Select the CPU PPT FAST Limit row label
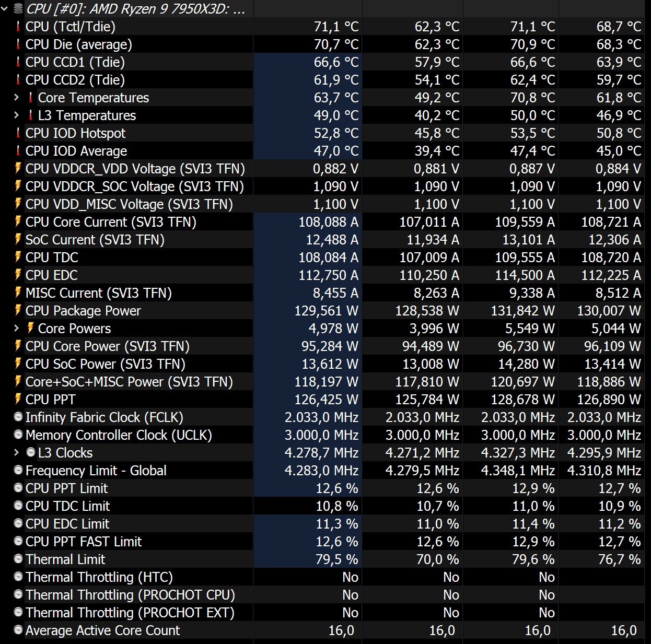Image resolution: width=651 pixels, height=644 pixels. pos(84,542)
